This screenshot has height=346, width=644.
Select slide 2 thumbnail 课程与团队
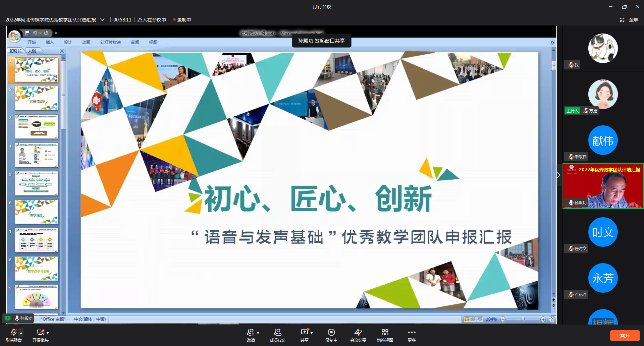tap(36, 98)
